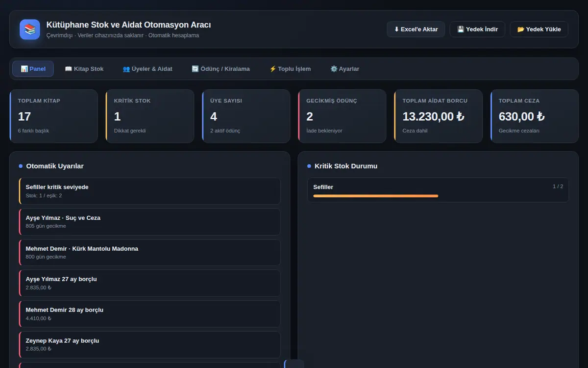Image resolution: width=588 pixels, height=368 pixels.
Task: Switch to the Panel tab
Action: 33,69
